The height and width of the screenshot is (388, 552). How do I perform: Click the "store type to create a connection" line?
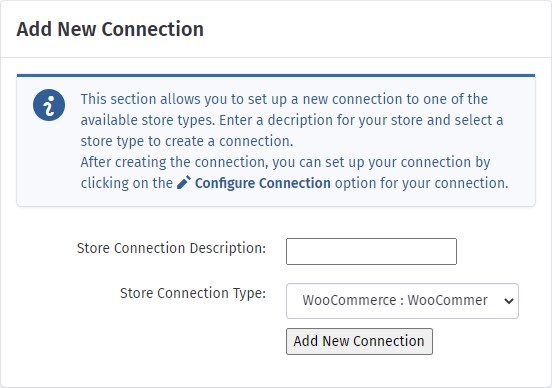click(x=187, y=141)
